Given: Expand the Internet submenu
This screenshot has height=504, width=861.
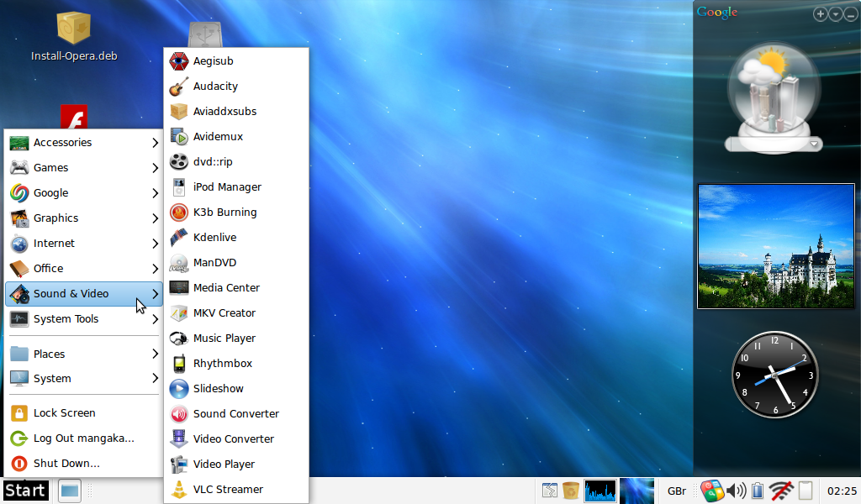Looking at the screenshot, I should [x=83, y=244].
